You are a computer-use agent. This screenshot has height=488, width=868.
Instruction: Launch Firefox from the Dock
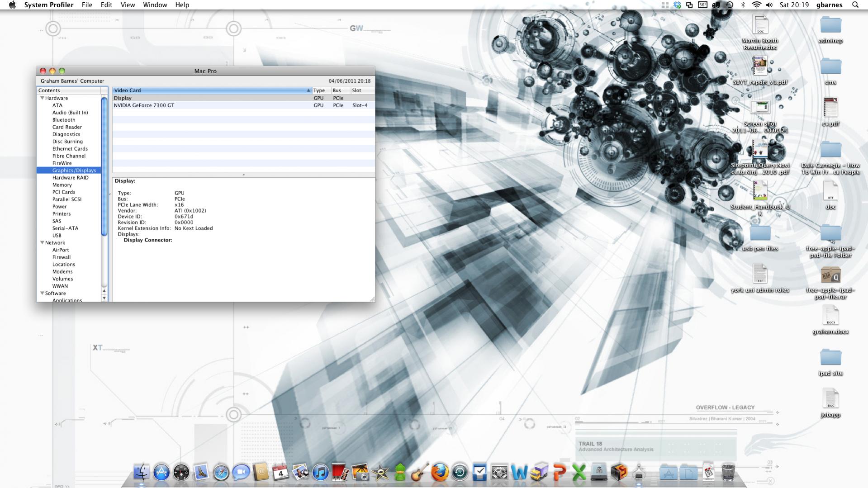440,472
